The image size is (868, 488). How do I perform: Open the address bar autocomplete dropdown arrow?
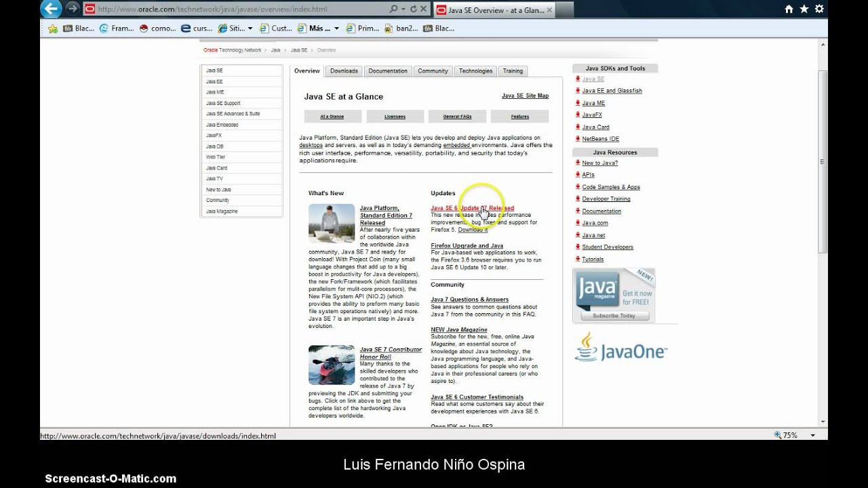(x=403, y=9)
